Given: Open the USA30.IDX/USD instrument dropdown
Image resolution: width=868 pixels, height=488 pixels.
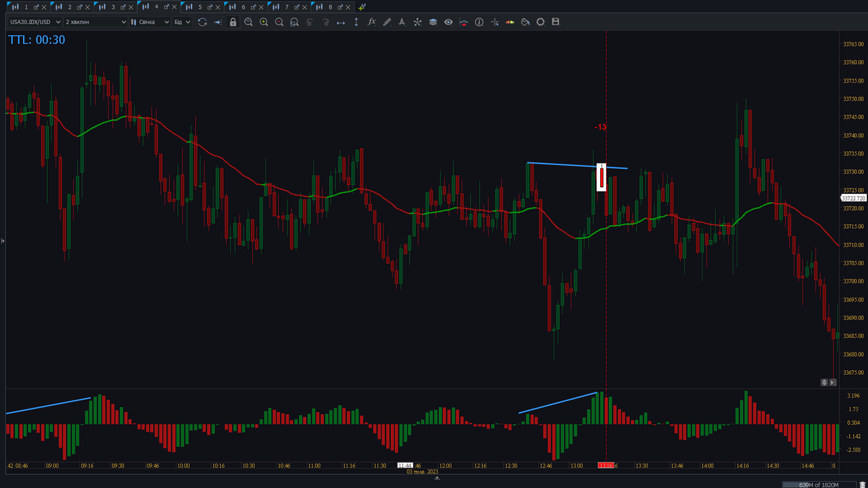Looking at the screenshot, I should 35,22.
